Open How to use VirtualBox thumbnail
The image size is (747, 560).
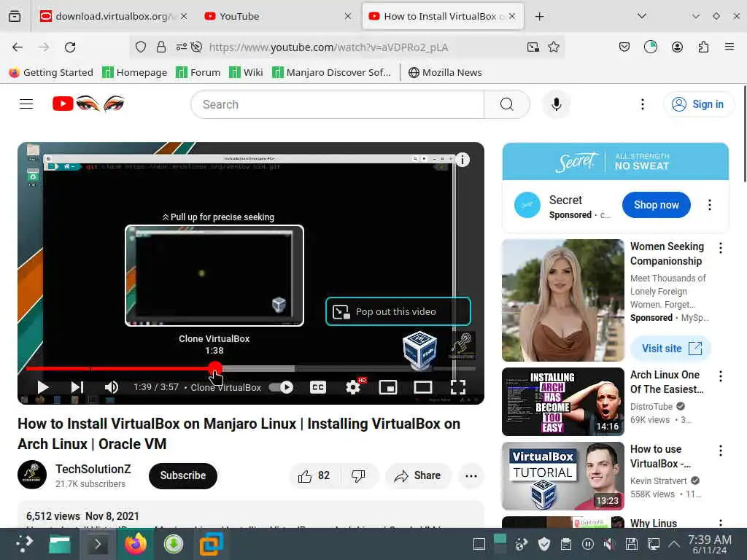click(562, 476)
